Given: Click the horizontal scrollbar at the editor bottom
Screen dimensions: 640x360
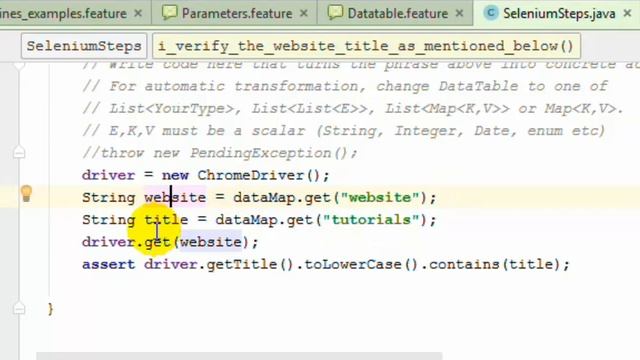Looking at the screenshot, I should [x=239, y=356].
